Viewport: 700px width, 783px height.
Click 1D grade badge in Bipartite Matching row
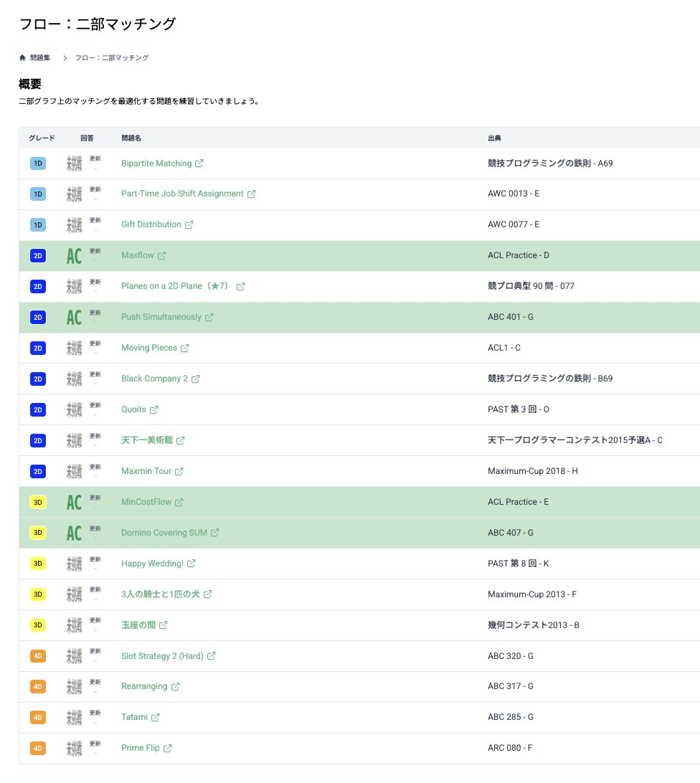coord(38,163)
